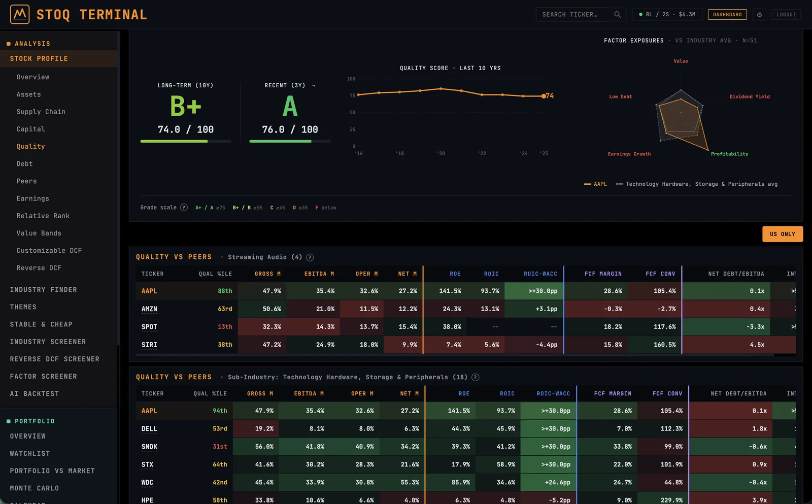
Task: Open Relative Rank page
Action: tap(43, 216)
